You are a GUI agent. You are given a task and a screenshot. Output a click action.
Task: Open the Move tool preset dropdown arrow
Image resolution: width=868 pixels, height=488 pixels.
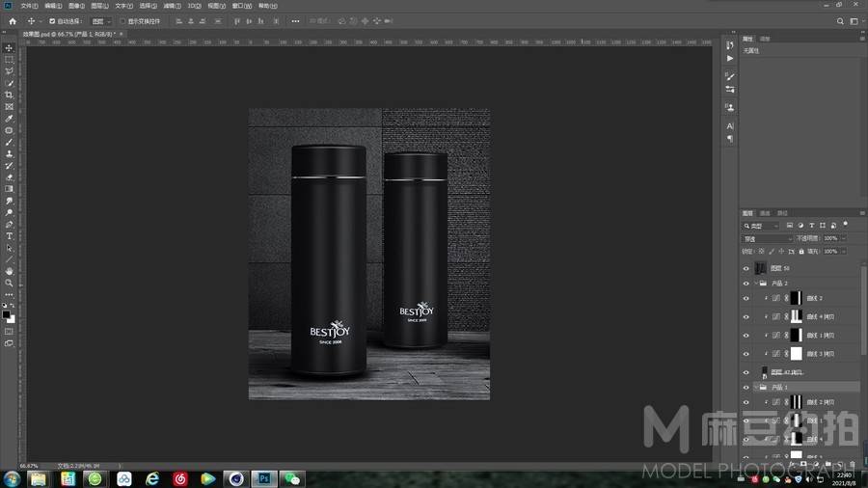(x=41, y=21)
